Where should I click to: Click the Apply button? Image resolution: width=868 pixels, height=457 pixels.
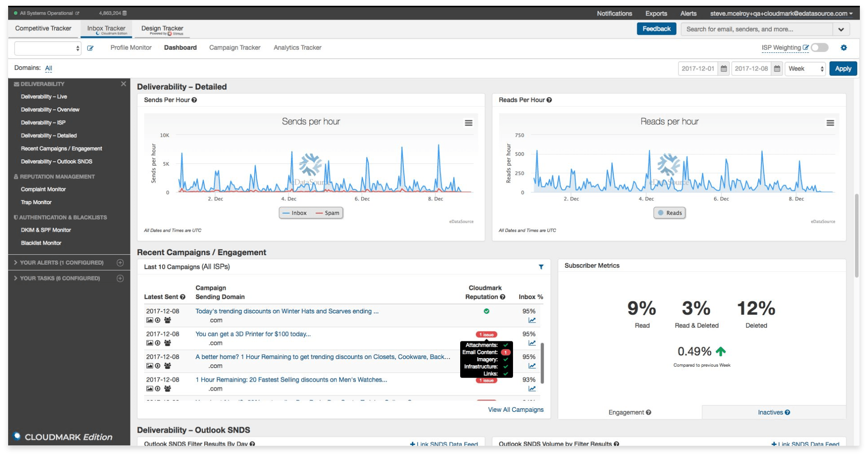click(x=843, y=69)
